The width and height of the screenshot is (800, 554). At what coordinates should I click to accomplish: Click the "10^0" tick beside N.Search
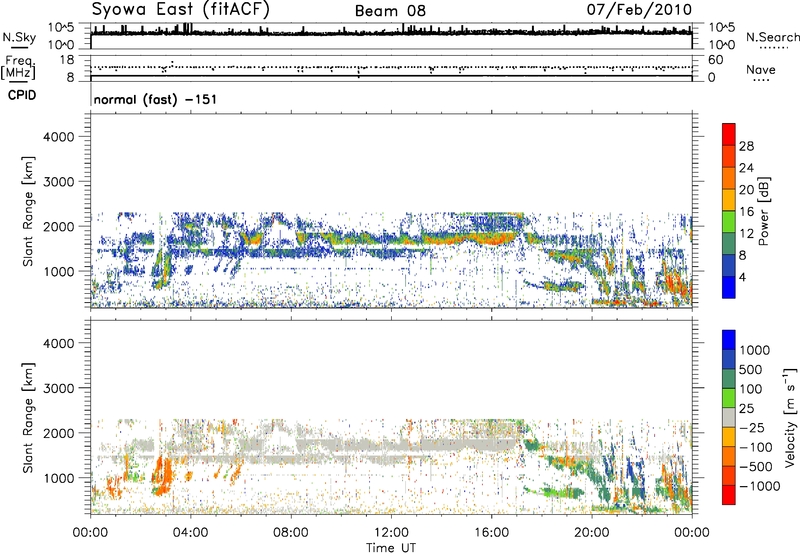pyautogui.click(x=721, y=45)
